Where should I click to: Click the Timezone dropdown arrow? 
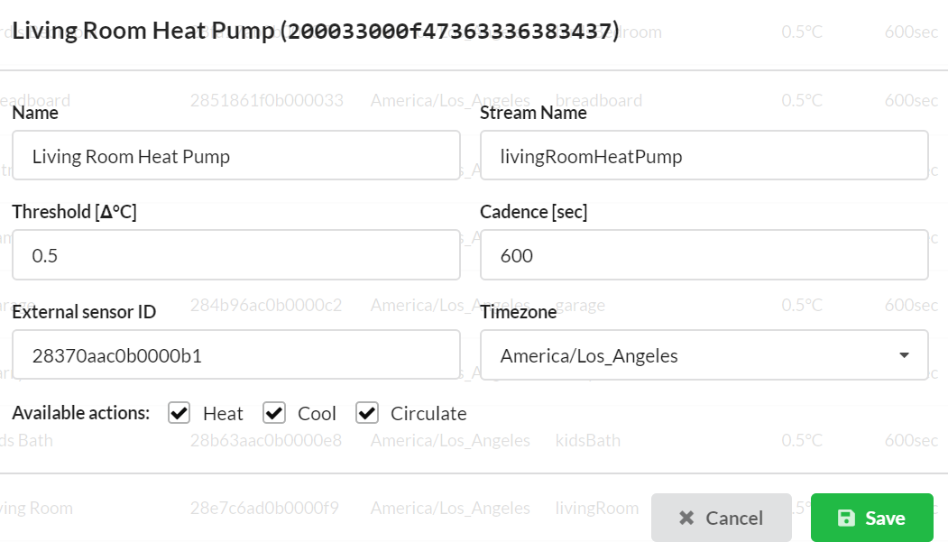(x=904, y=355)
